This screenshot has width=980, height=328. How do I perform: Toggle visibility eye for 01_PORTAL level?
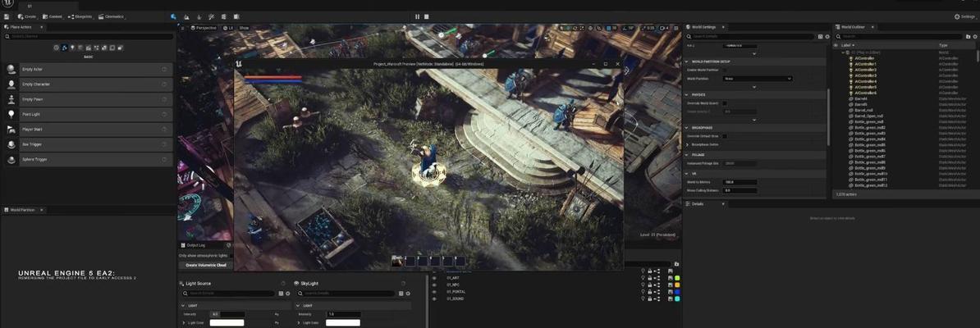point(434,292)
